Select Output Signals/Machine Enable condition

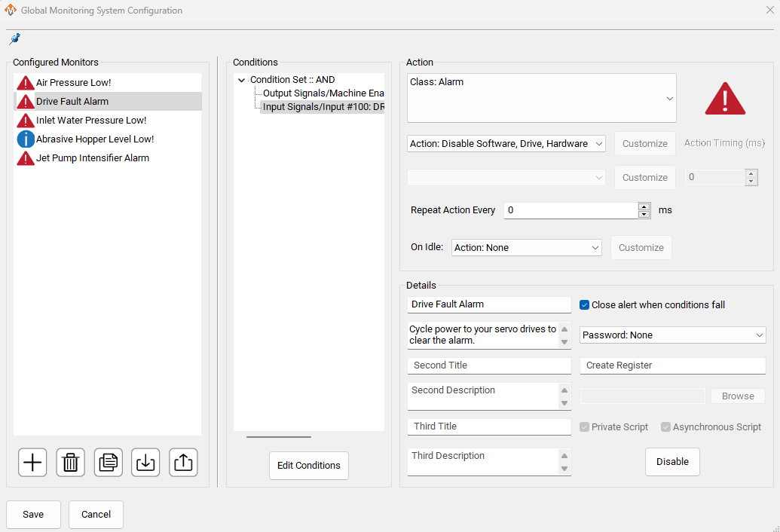point(323,93)
